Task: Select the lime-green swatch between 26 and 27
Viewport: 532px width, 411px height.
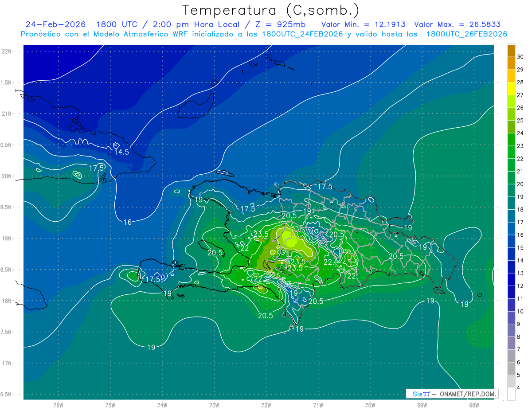Action: (x=511, y=102)
